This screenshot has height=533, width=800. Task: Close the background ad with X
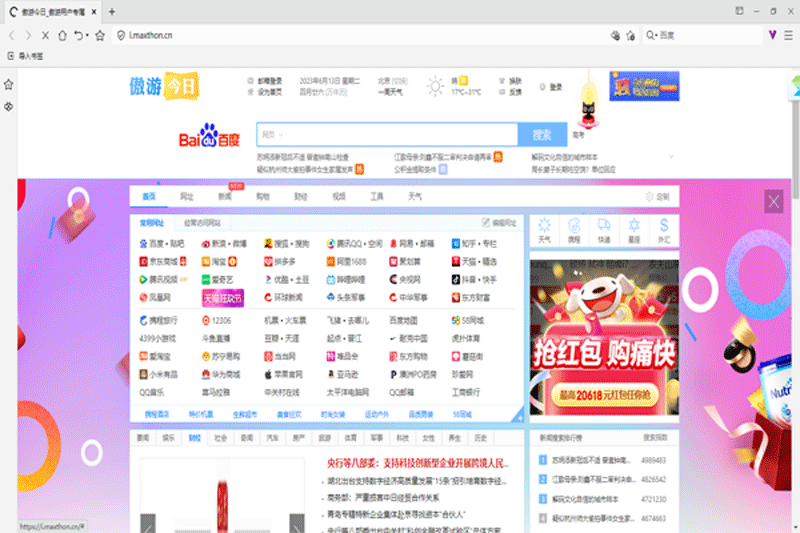pos(773,202)
